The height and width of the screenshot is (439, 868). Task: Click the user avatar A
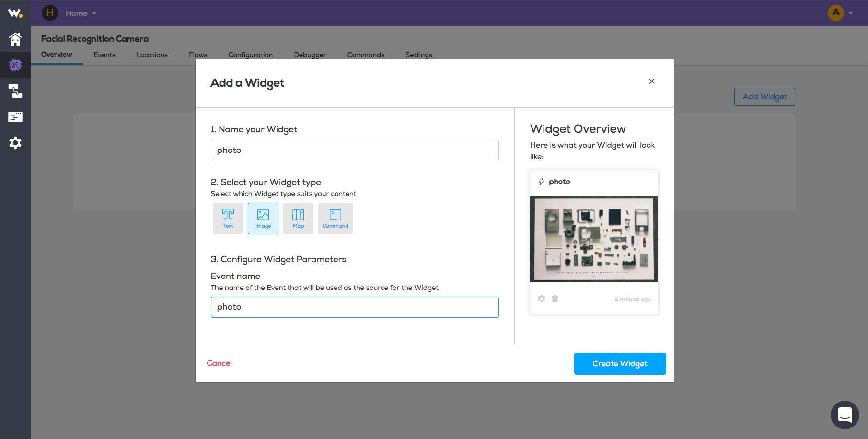coord(836,13)
